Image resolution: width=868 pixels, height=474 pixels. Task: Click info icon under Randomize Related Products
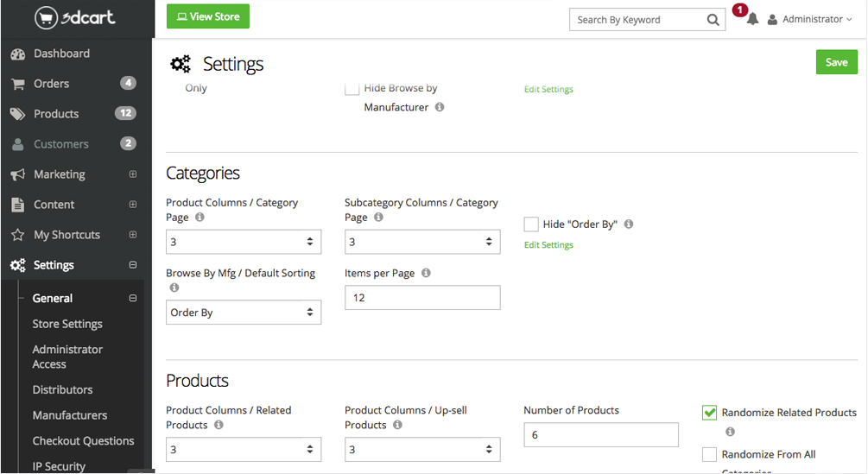click(x=730, y=432)
